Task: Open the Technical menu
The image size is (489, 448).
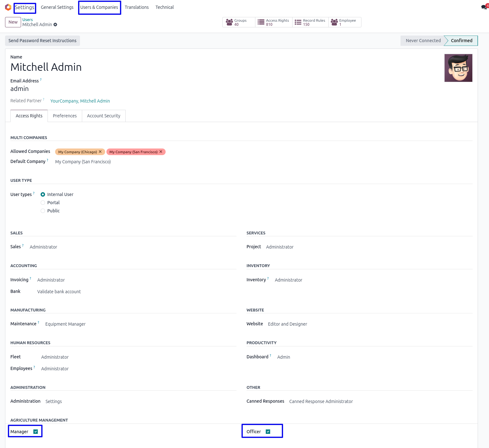Action: tap(165, 7)
